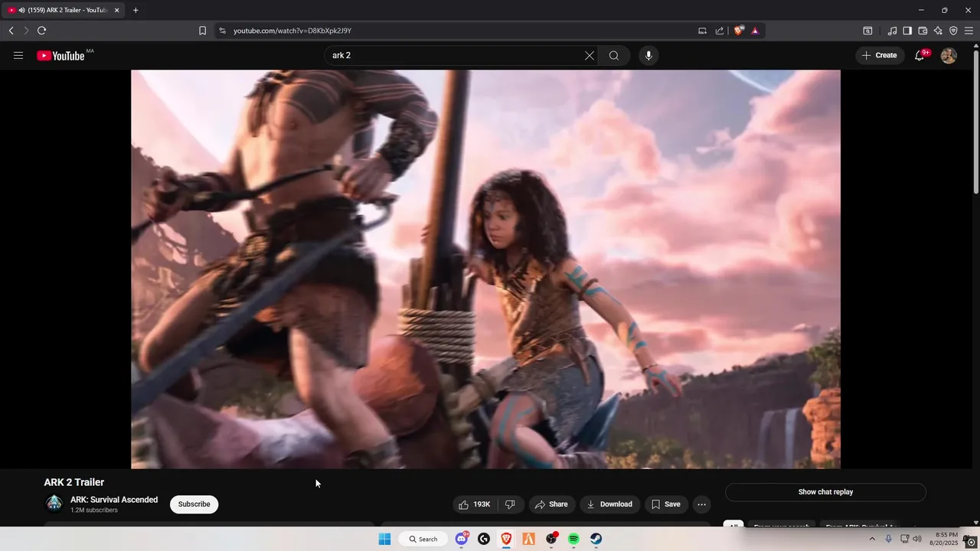Viewport: 980px width, 551px height.
Task: Go back in browser history
Action: coord(11,31)
